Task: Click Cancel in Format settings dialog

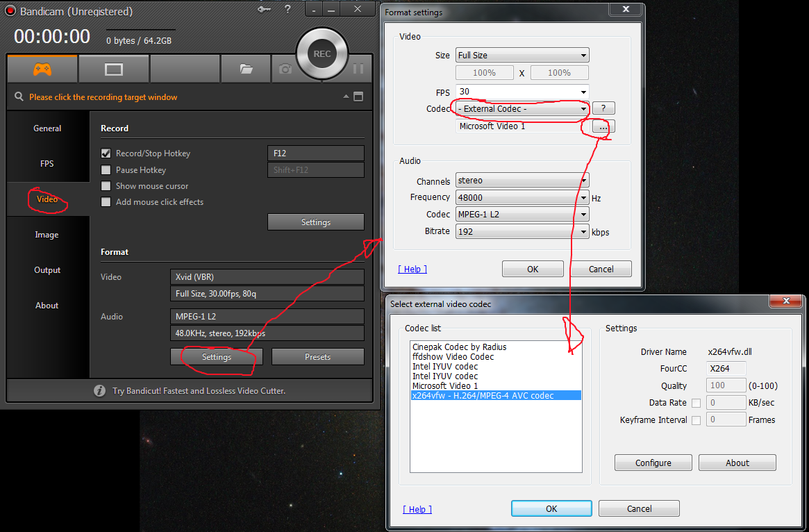Action: coord(601,269)
